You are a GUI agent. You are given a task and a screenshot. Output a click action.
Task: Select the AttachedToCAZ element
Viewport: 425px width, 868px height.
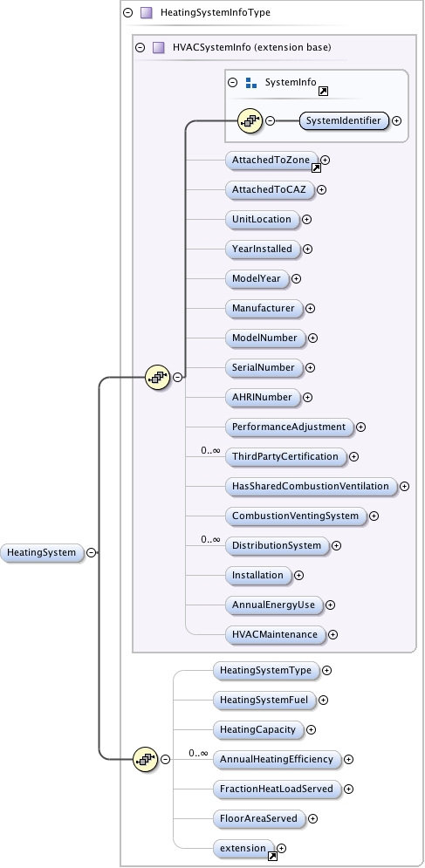(x=270, y=189)
